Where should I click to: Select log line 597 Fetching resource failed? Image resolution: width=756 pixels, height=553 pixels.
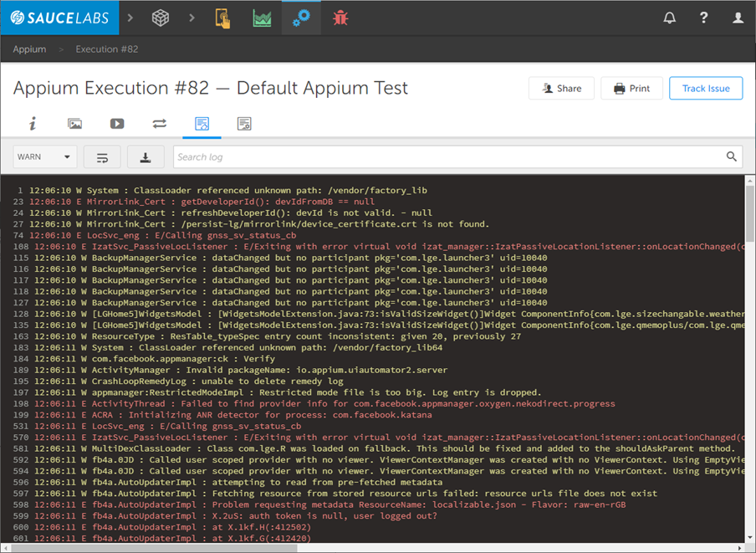(x=335, y=494)
